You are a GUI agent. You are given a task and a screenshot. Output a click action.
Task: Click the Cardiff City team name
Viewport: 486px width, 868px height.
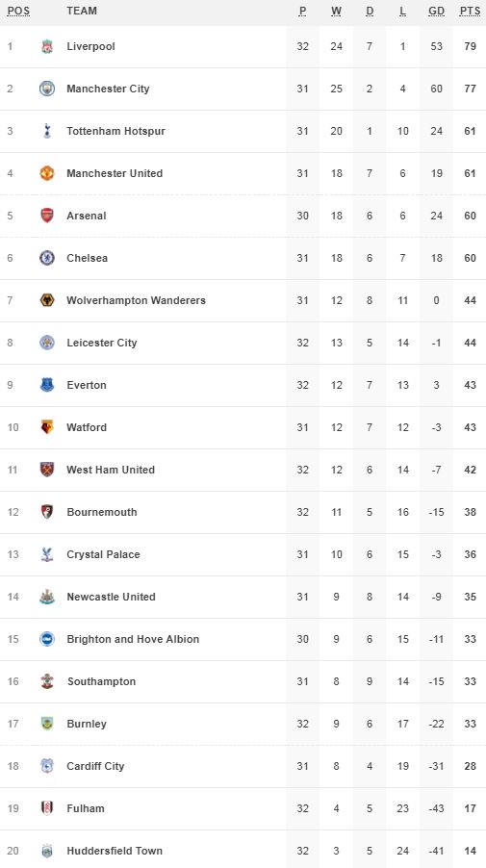95,766
